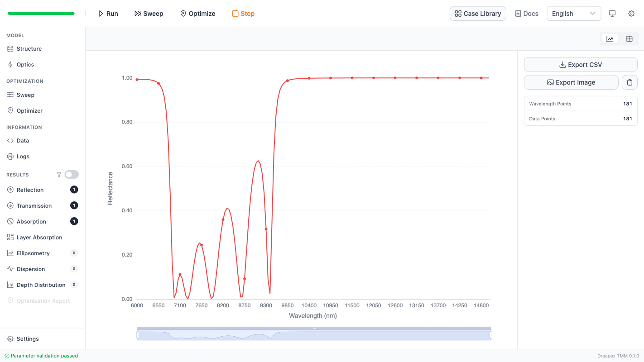
Task: Open the Structure panel in the sidebar
Action: 30,48
